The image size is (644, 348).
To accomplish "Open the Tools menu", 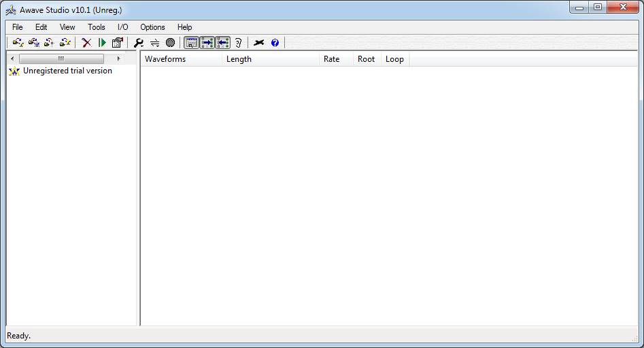I will [x=97, y=27].
